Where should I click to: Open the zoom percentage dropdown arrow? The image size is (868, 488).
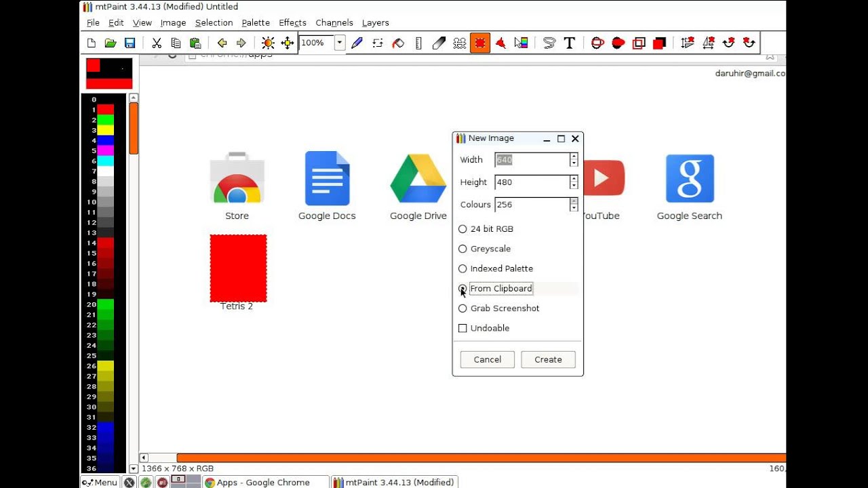[339, 43]
